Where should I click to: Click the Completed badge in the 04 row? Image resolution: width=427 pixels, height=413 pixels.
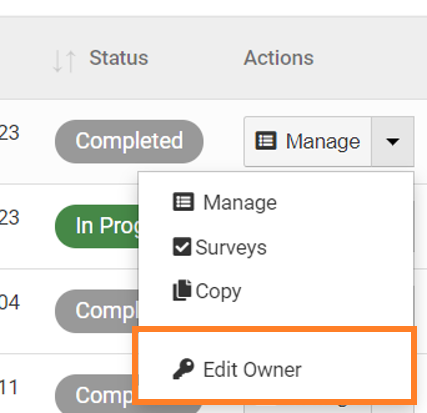[x=97, y=311]
